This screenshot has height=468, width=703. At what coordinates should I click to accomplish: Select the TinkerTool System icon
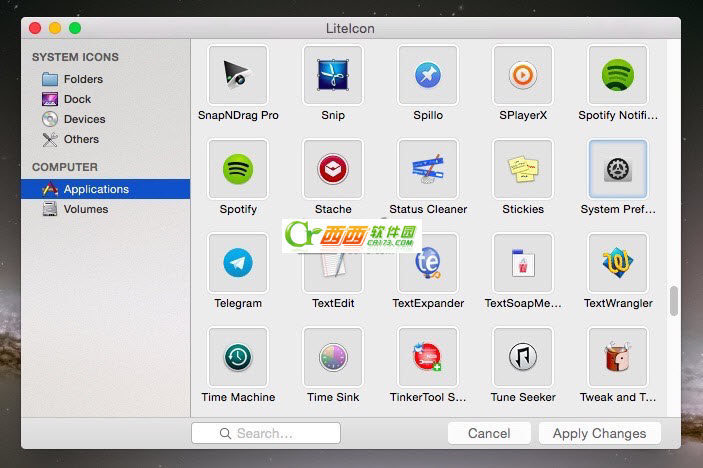428,357
